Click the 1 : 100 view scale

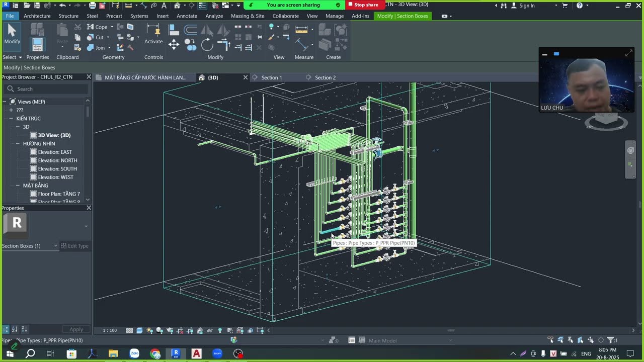(x=110, y=330)
